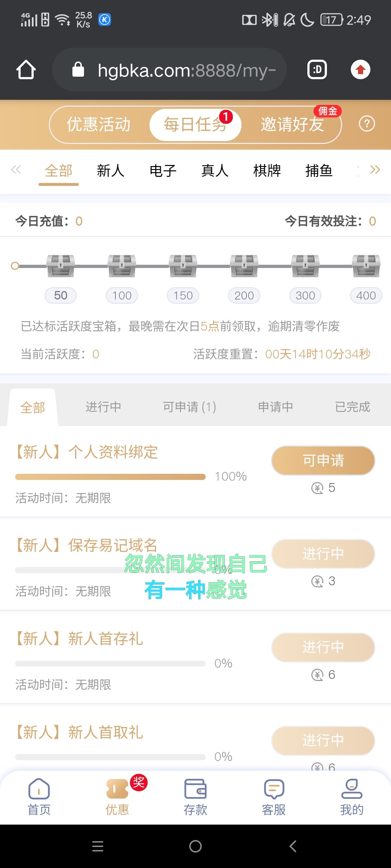
Task: Select the 电子 category tab
Action: pyautogui.click(x=163, y=171)
